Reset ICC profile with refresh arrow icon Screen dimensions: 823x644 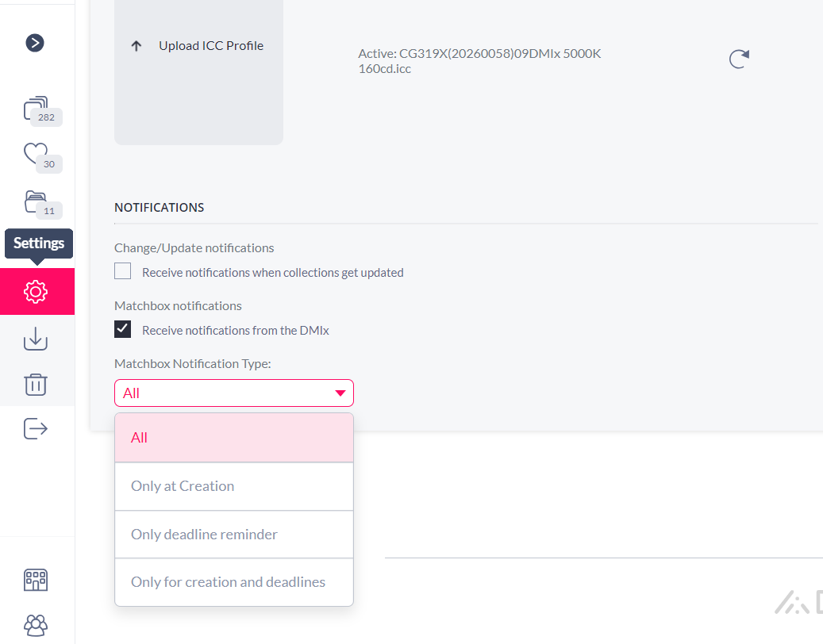tap(739, 59)
